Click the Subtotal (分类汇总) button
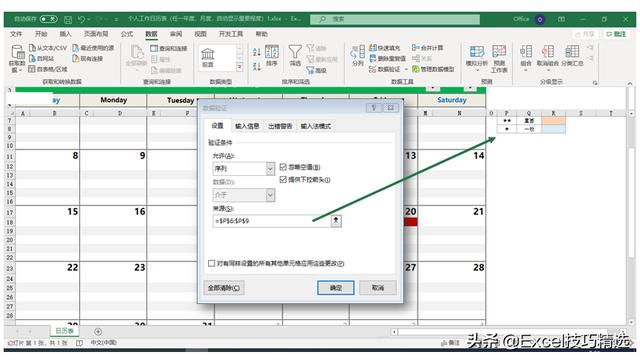The image size is (640, 360). coord(572,56)
